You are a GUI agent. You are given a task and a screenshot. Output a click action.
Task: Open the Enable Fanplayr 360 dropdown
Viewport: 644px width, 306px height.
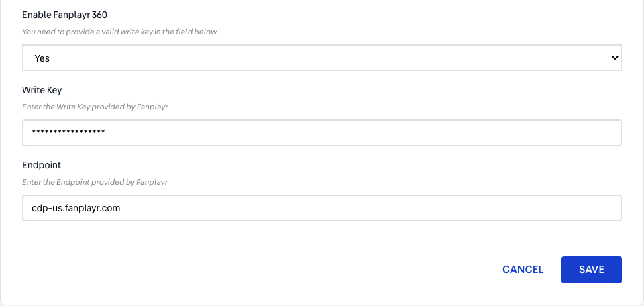click(321, 58)
